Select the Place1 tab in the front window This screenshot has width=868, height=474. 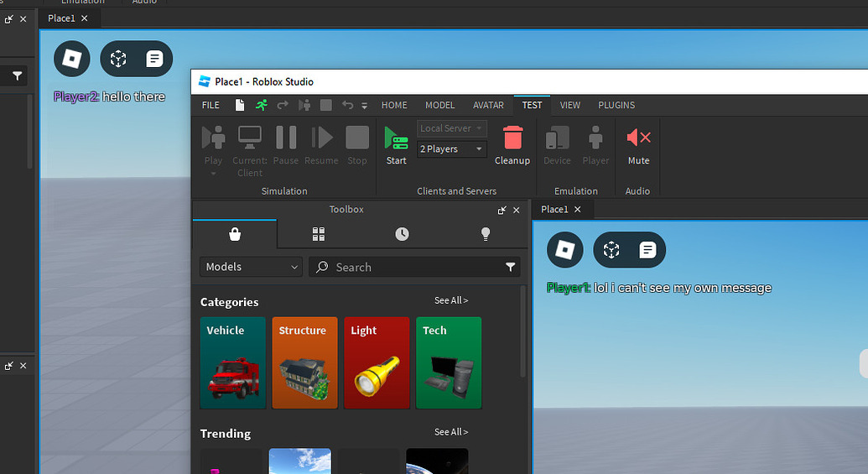[x=554, y=209]
